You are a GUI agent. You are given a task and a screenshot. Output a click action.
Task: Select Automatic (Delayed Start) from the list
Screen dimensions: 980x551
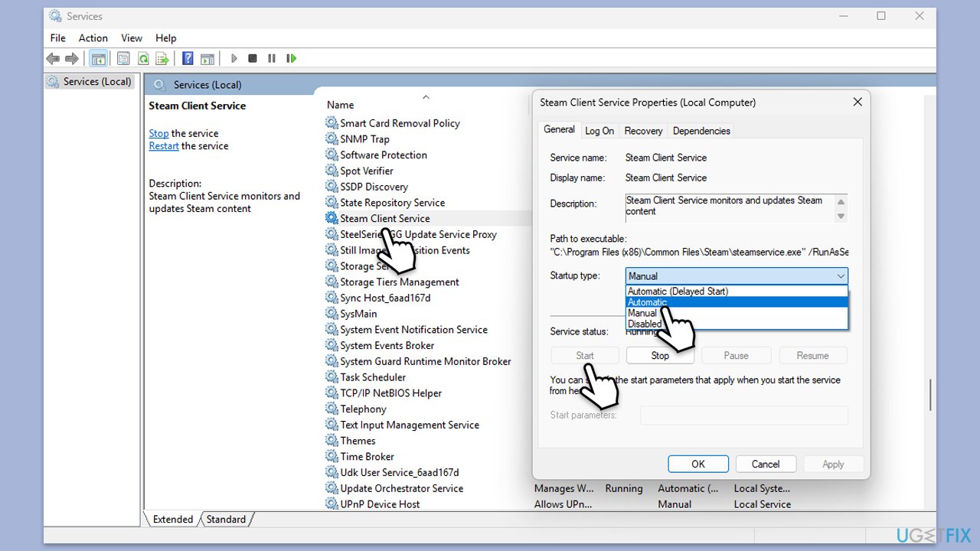click(678, 291)
